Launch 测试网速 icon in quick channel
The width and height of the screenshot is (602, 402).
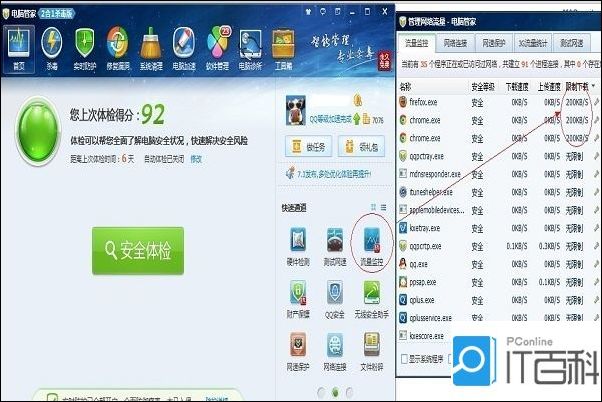tap(335, 246)
